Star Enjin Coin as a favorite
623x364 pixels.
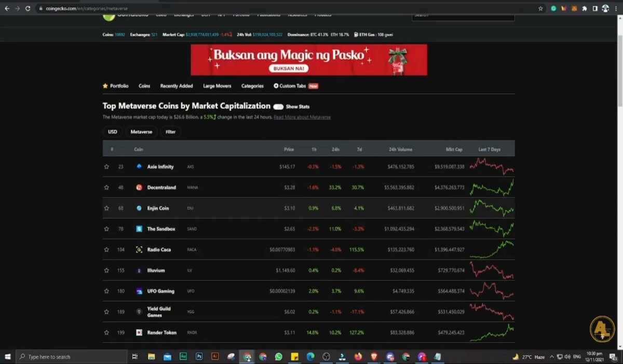pos(106,208)
